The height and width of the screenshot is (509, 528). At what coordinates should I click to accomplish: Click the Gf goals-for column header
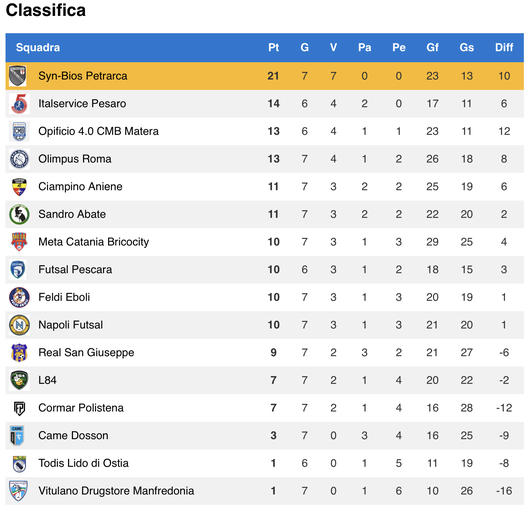pos(432,47)
